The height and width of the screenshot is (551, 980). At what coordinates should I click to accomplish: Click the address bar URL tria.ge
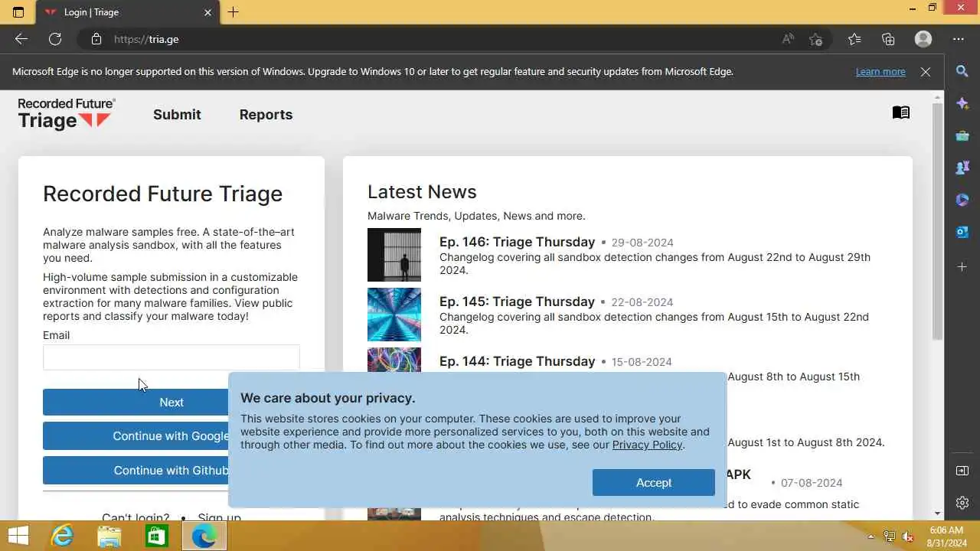146,39
